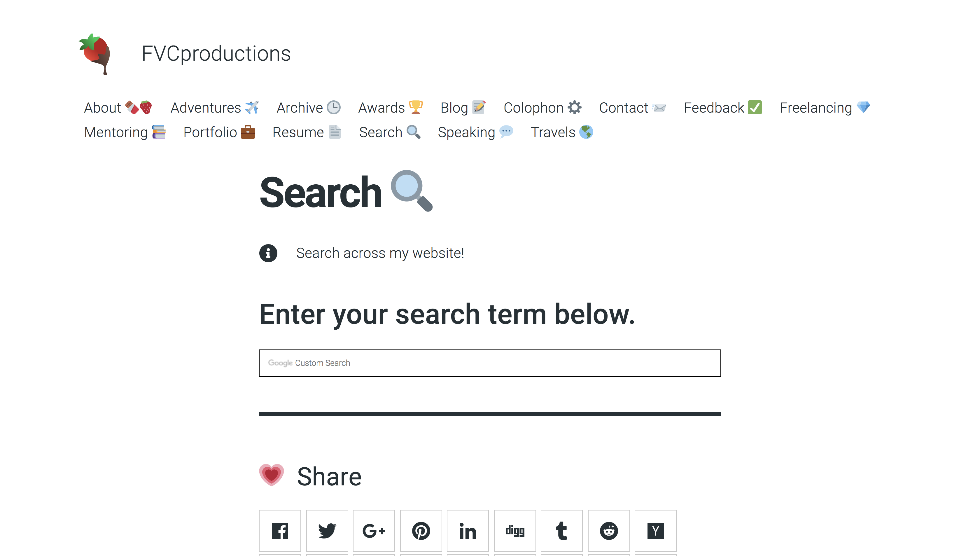Share via the LinkedIn icon

[x=468, y=530]
